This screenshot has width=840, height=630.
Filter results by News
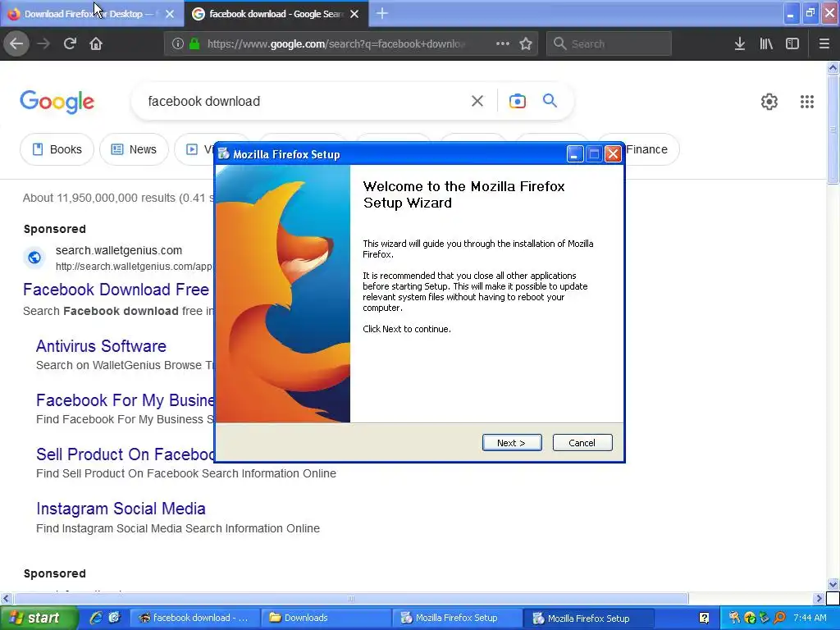pyautogui.click(x=134, y=149)
